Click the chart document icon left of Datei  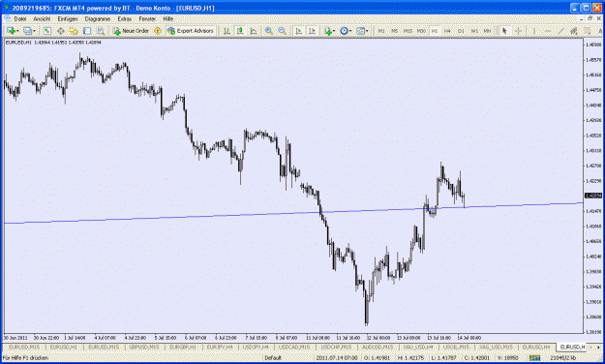(x=8, y=18)
